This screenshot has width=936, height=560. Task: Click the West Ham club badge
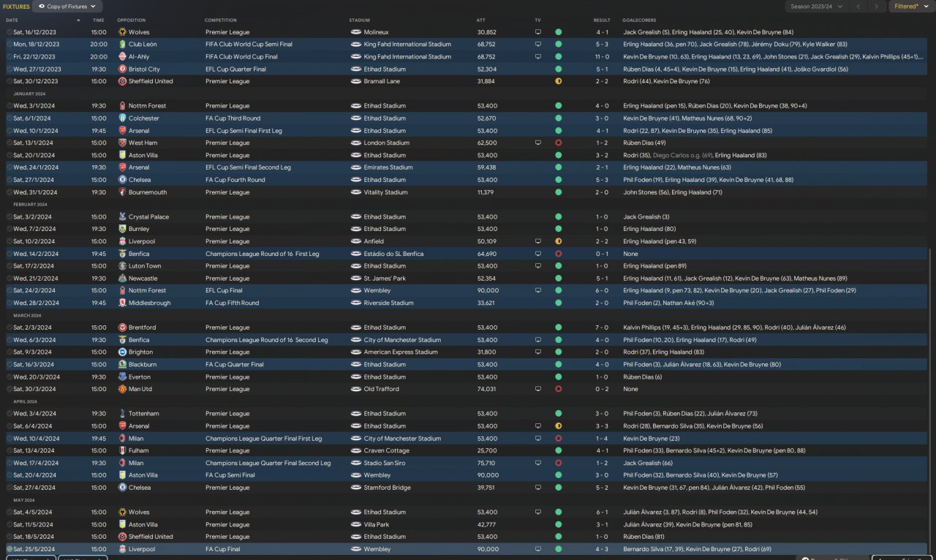click(122, 143)
